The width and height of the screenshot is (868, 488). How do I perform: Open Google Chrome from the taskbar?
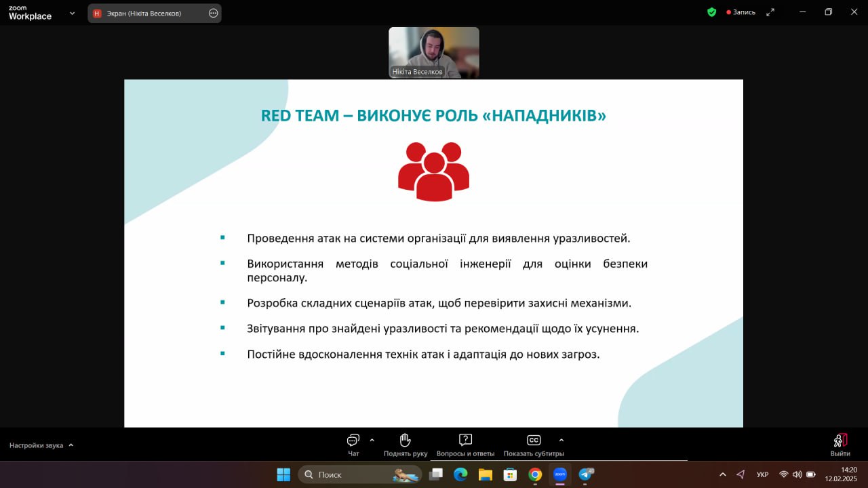(535, 474)
